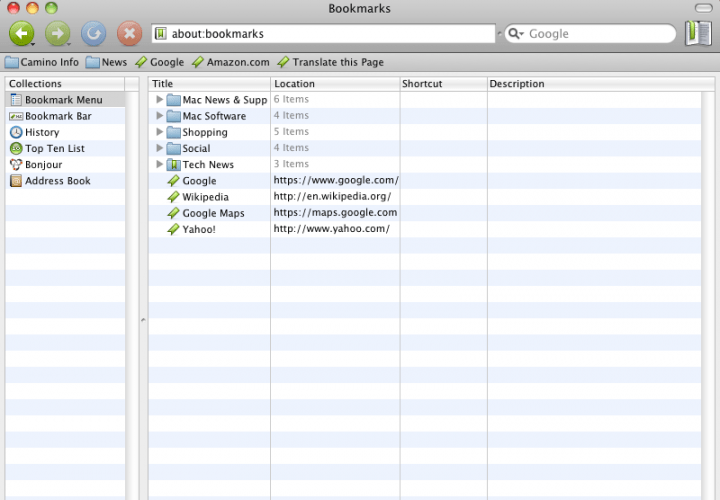Expand the Tech News folder

point(160,164)
